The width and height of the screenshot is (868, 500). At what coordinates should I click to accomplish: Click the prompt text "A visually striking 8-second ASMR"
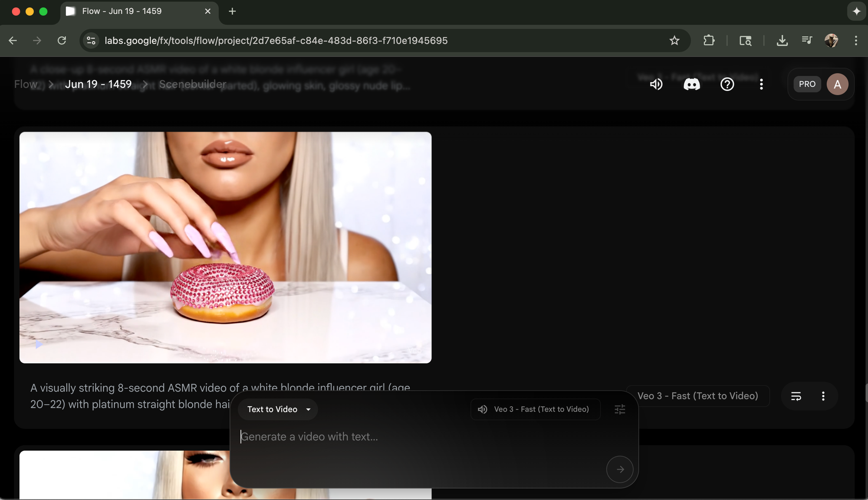pos(115,388)
